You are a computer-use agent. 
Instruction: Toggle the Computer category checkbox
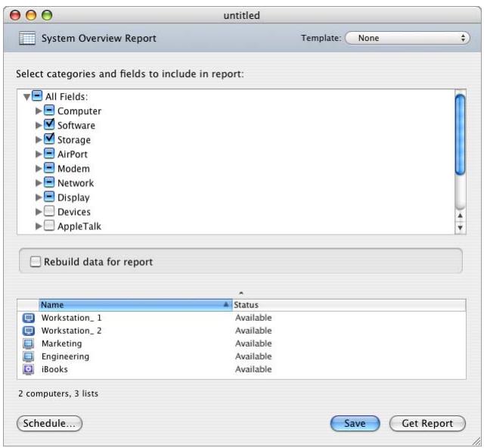(49, 110)
